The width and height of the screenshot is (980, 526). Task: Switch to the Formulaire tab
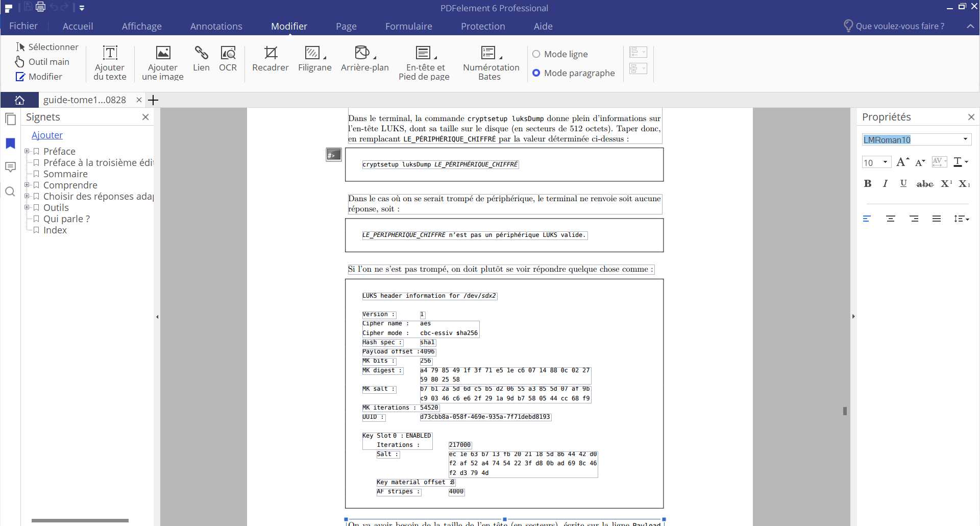[x=408, y=26]
